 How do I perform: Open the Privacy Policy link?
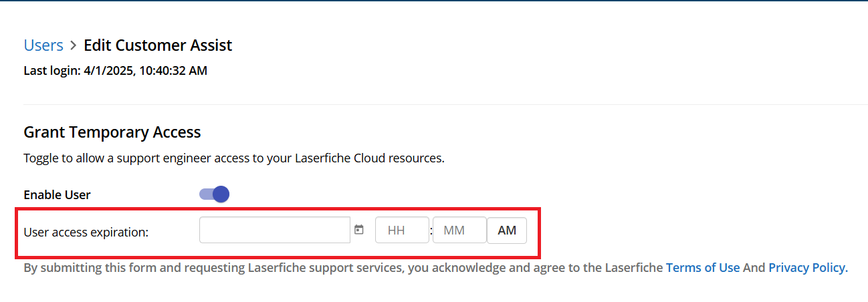(807, 268)
